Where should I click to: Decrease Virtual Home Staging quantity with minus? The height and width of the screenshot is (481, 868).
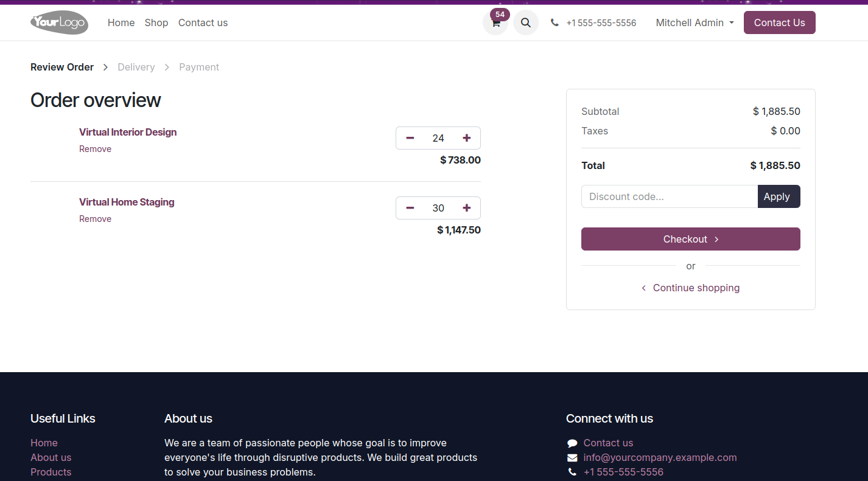point(410,208)
